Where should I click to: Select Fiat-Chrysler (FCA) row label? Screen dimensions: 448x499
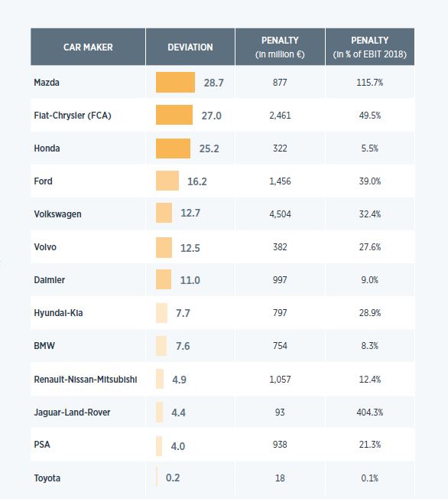pos(73,116)
